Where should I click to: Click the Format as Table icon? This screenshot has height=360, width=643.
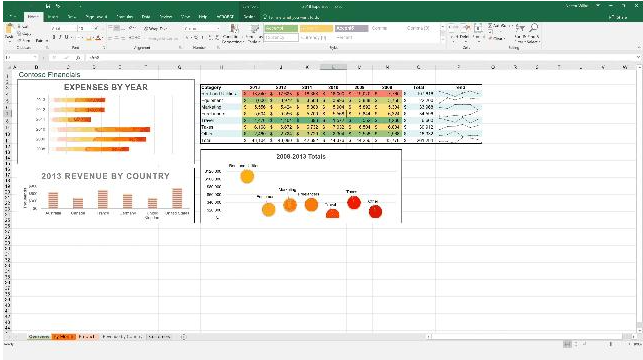coord(255,30)
